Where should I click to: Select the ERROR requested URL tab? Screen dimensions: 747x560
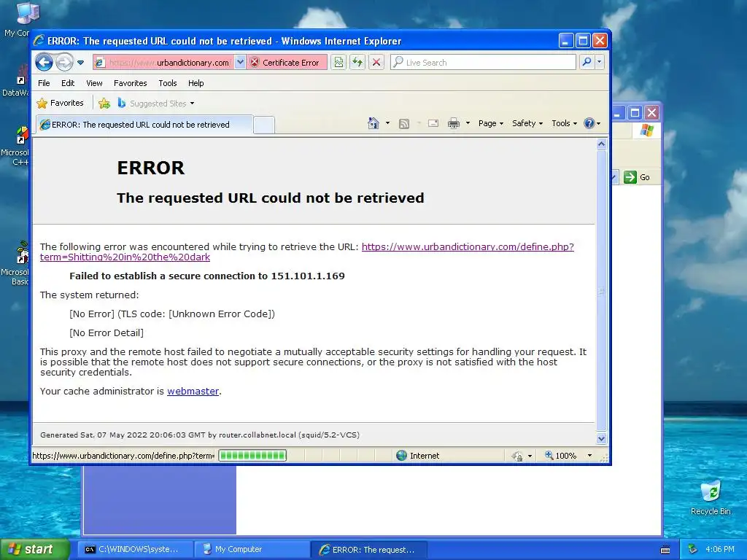tap(145, 125)
